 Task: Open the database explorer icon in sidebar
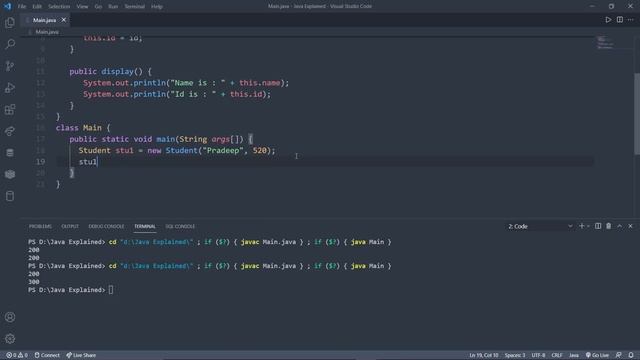point(10,153)
